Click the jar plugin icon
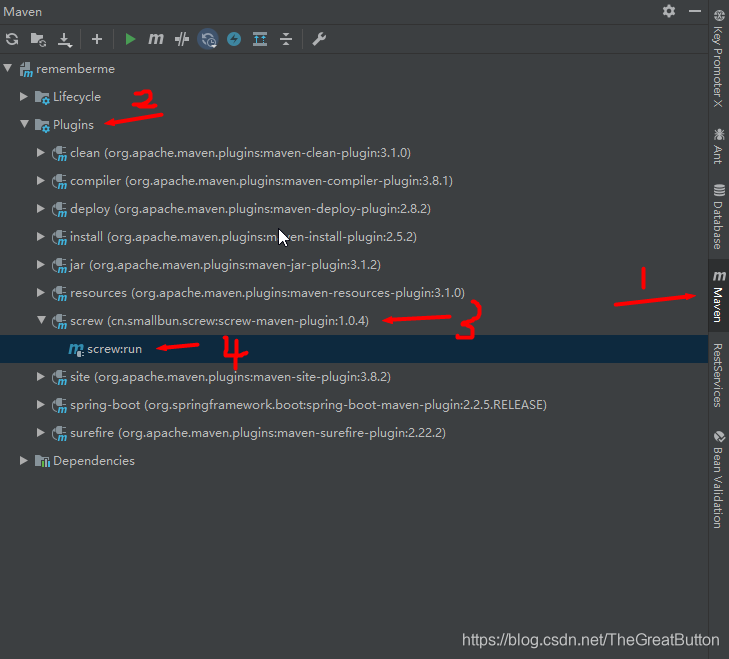 tap(60, 266)
